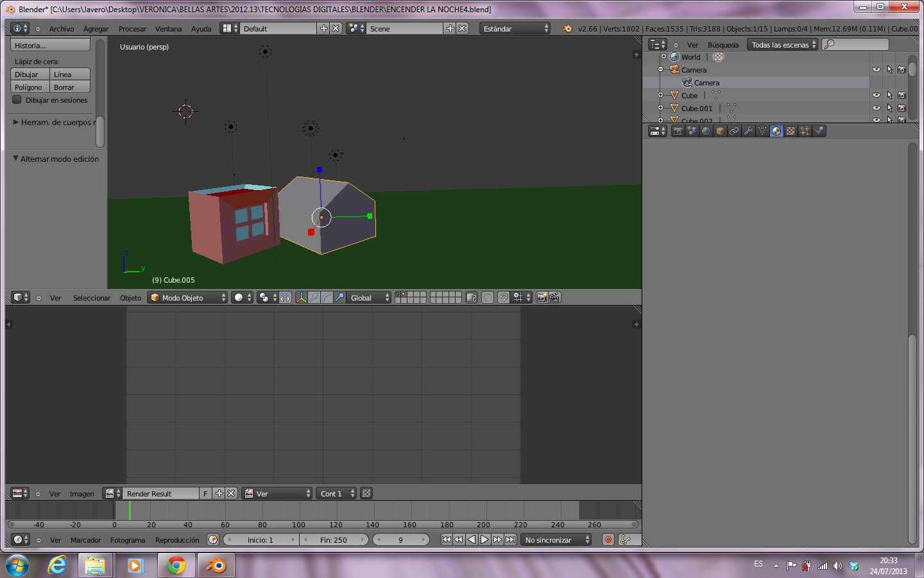
Task: Click the automatic keyframe record button
Action: tap(608, 539)
